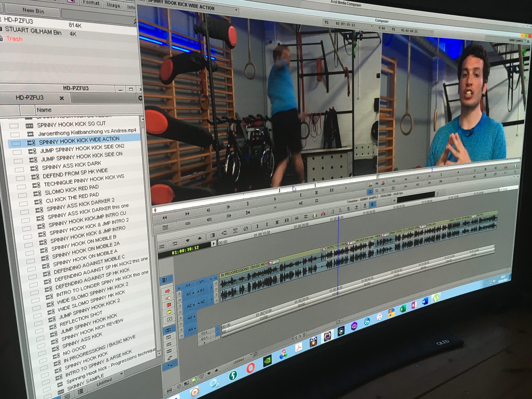Open the STUART GILHAM Bin in the project list

(33, 31)
